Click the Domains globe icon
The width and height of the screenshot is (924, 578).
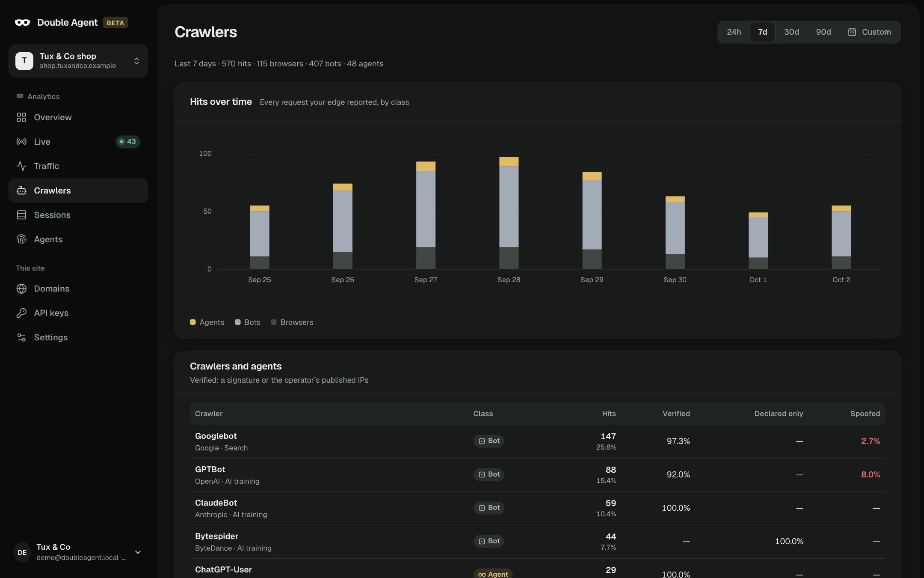click(21, 289)
